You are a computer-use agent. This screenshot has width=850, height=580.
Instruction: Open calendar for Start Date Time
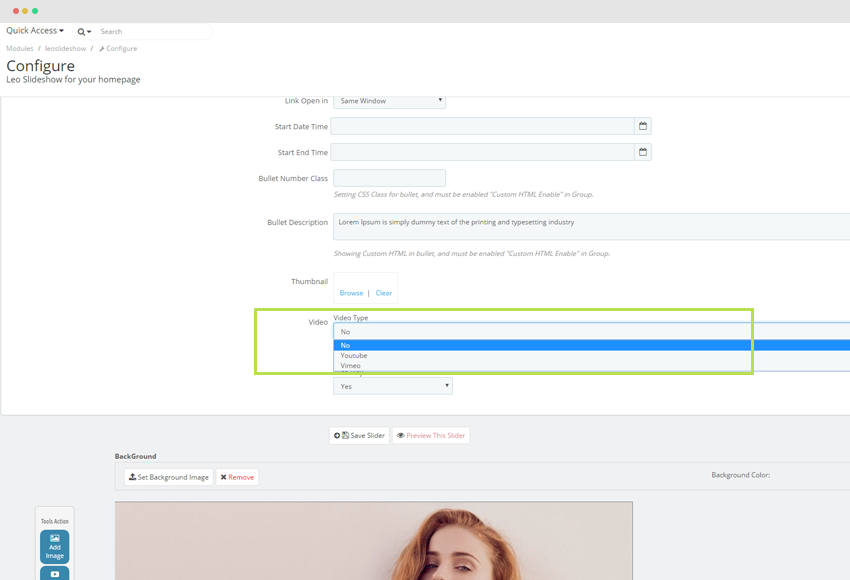pos(643,126)
